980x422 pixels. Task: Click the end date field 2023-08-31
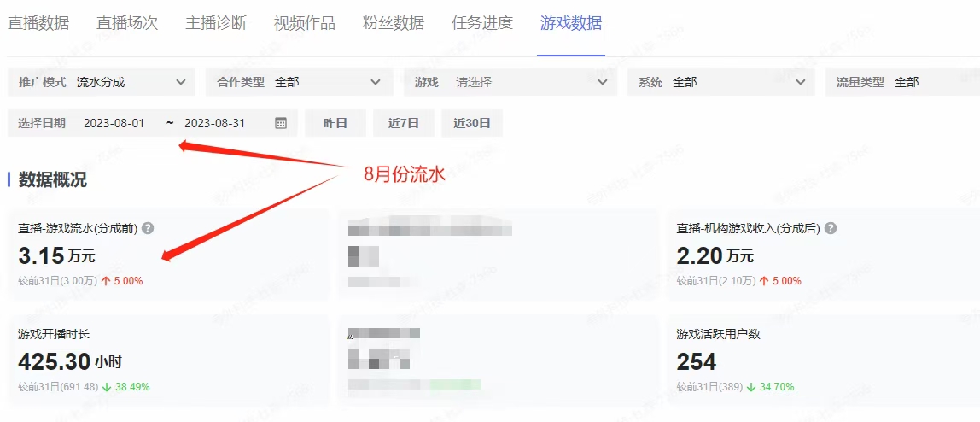click(214, 123)
